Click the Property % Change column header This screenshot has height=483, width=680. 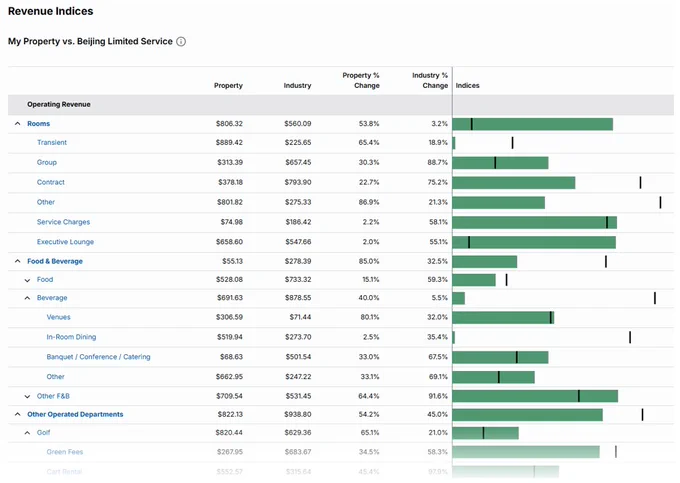[x=361, y=81]
